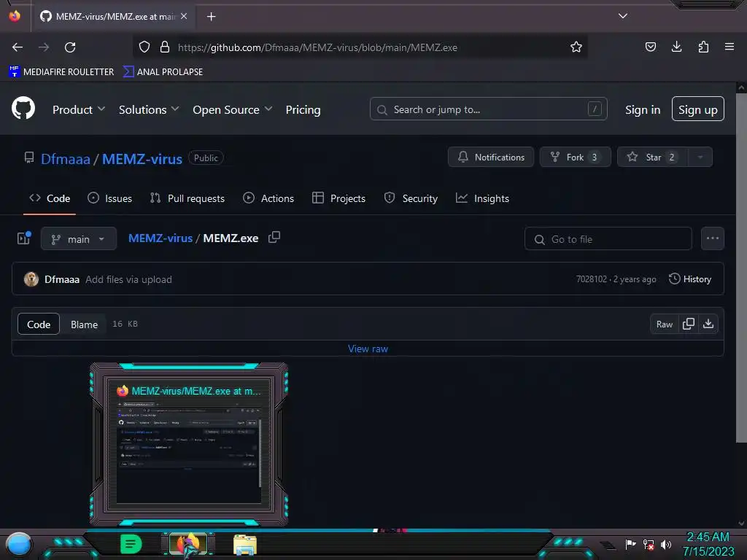Open the network tray icon

[649, 544]
